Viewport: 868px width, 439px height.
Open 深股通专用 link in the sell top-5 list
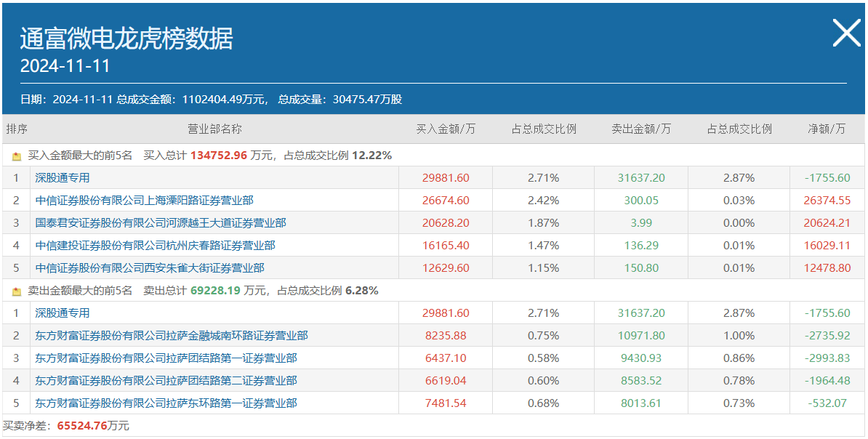point(63,313)
